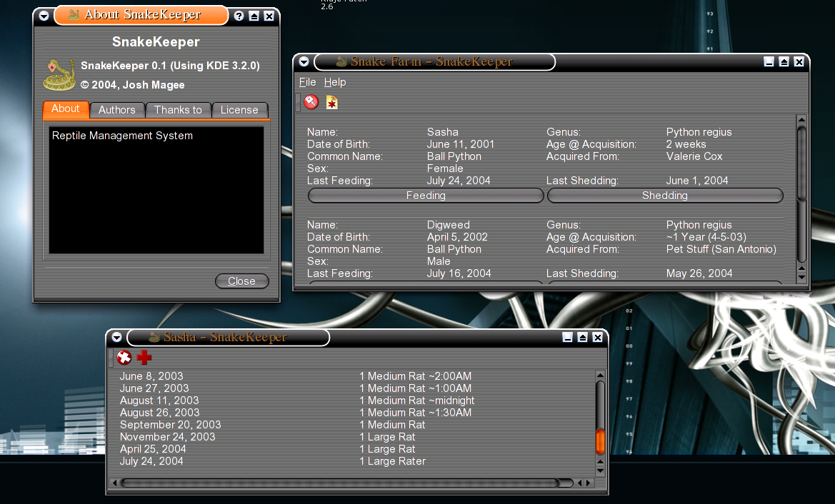Click the sex value Female
Viewport: 835px width, 504px height.
pos(445,168)
